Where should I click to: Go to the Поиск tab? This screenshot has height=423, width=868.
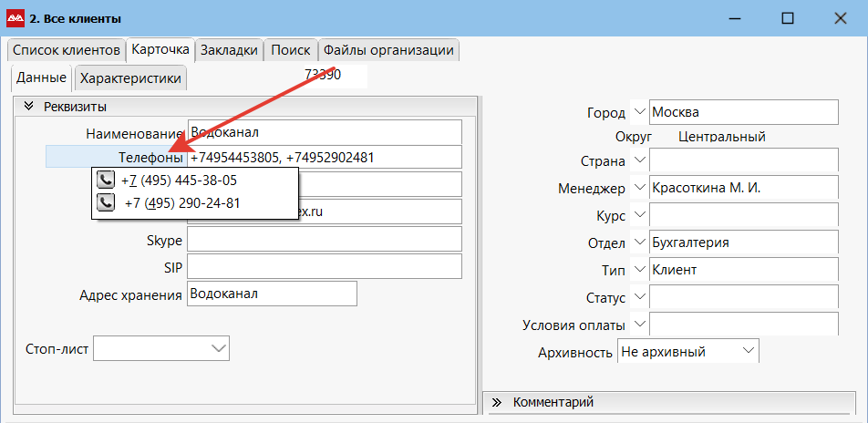coord(291,50)
